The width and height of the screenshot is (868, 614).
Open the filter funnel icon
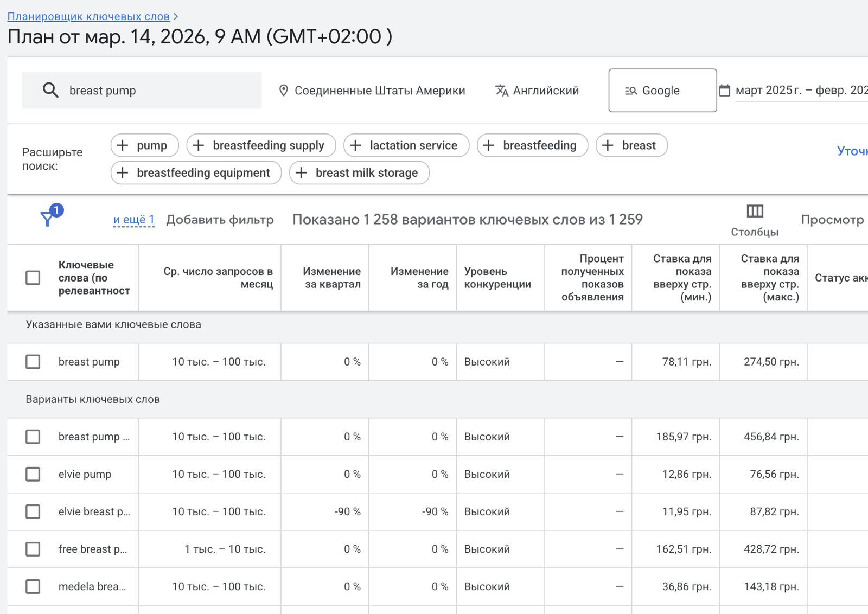pyautogui.click(x=48, y=219)
